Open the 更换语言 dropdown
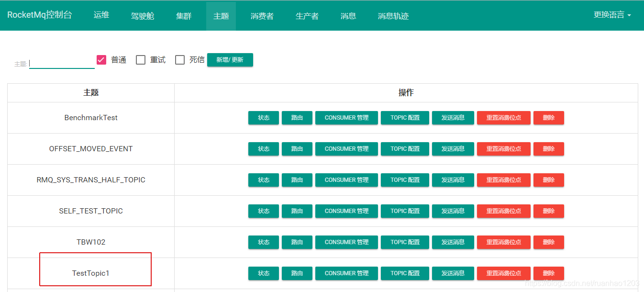Screen dimensions: 644x292 coord(612,15)
